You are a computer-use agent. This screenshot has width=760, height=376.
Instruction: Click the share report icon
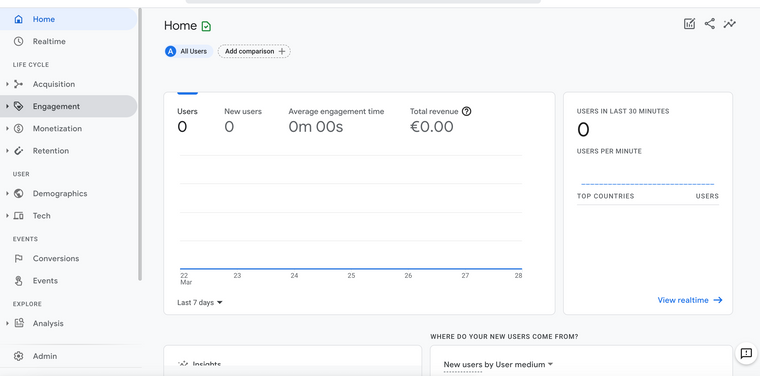coord(710,24)
